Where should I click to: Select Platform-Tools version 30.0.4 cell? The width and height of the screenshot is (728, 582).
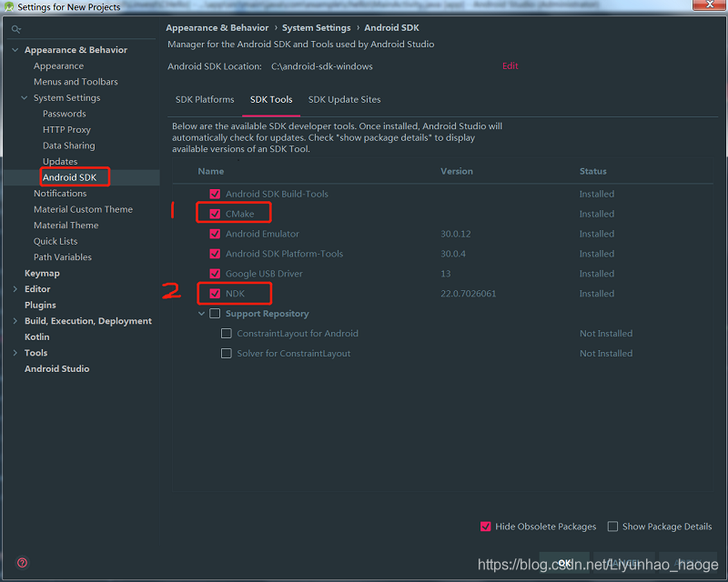tap(452, 254)
